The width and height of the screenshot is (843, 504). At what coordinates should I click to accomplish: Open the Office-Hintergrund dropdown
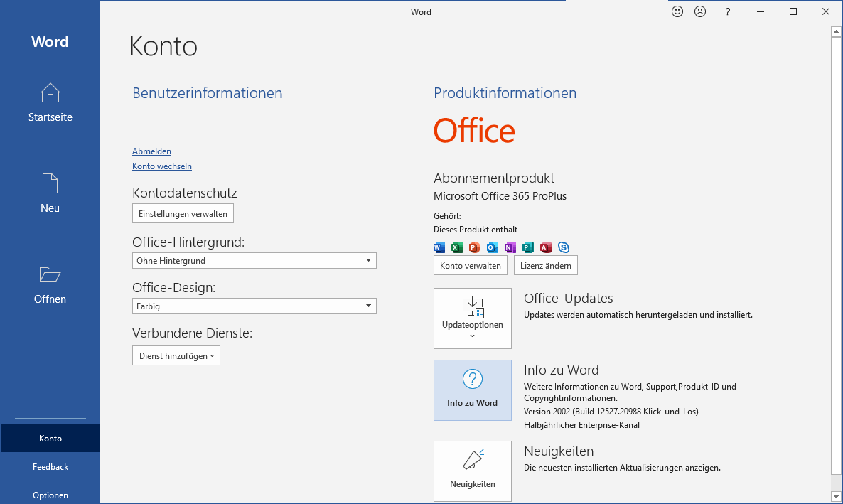[254, 261]
